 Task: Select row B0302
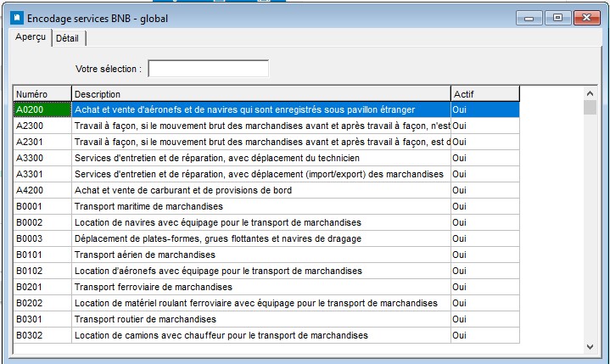[266, 335]
